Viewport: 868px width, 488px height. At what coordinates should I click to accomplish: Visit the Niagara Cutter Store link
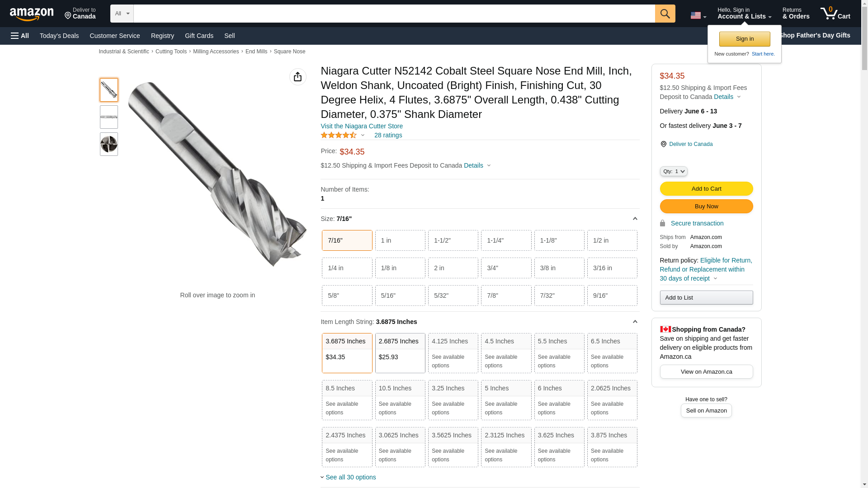click(362, 126)
